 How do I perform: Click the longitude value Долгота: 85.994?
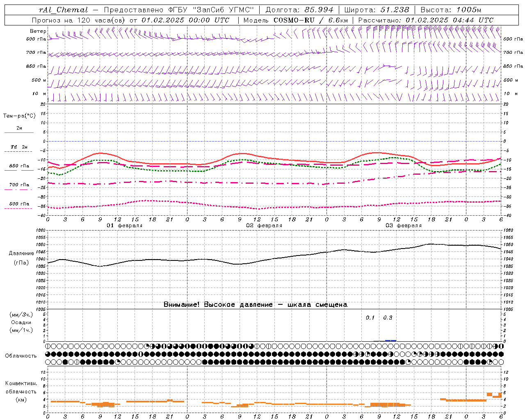click(x=299, y=10)
